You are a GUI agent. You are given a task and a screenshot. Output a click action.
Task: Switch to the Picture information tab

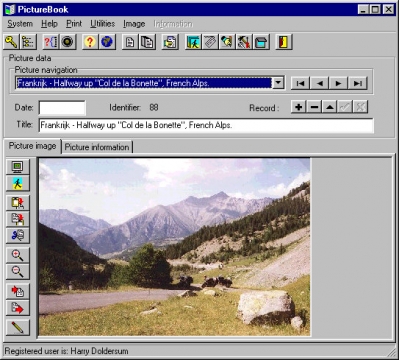point(97,147)
